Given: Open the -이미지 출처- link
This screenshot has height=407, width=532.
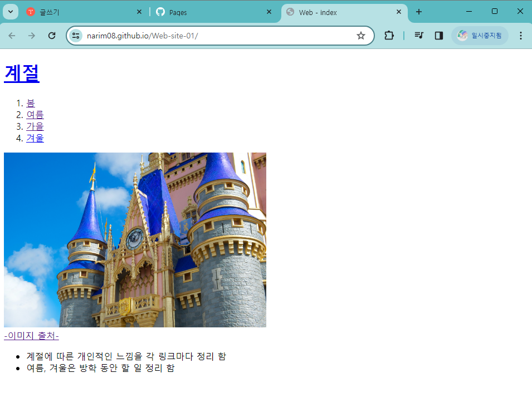Looking at the screenshot, I should (32, 336).
